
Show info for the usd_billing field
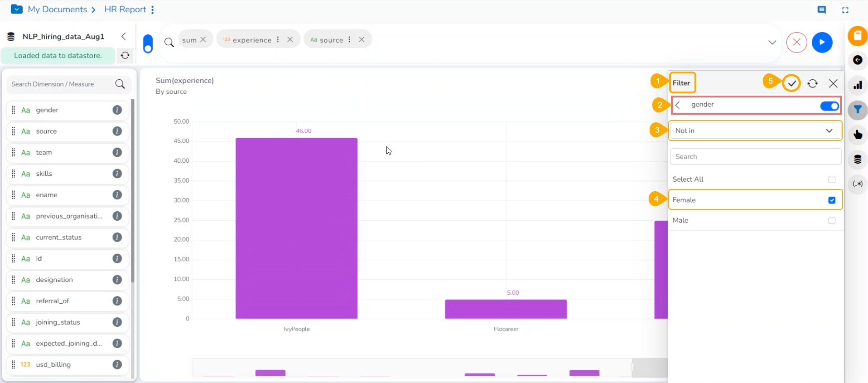click(117, 364)
